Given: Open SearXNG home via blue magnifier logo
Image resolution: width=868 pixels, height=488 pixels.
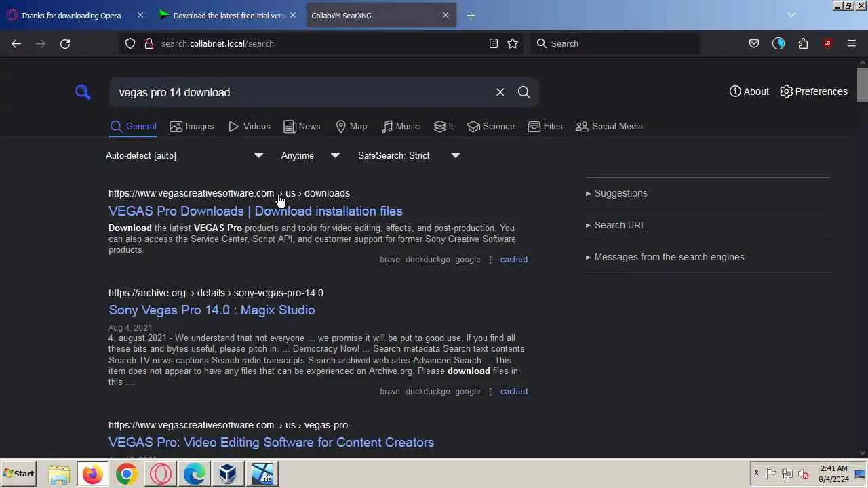Looking at the screenshot, I should 83,92.
